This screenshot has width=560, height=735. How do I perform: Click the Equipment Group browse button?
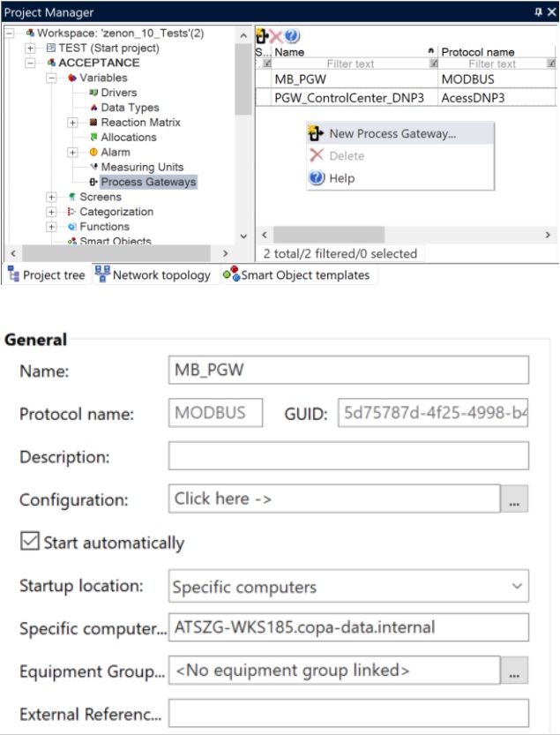click(514, 671)
